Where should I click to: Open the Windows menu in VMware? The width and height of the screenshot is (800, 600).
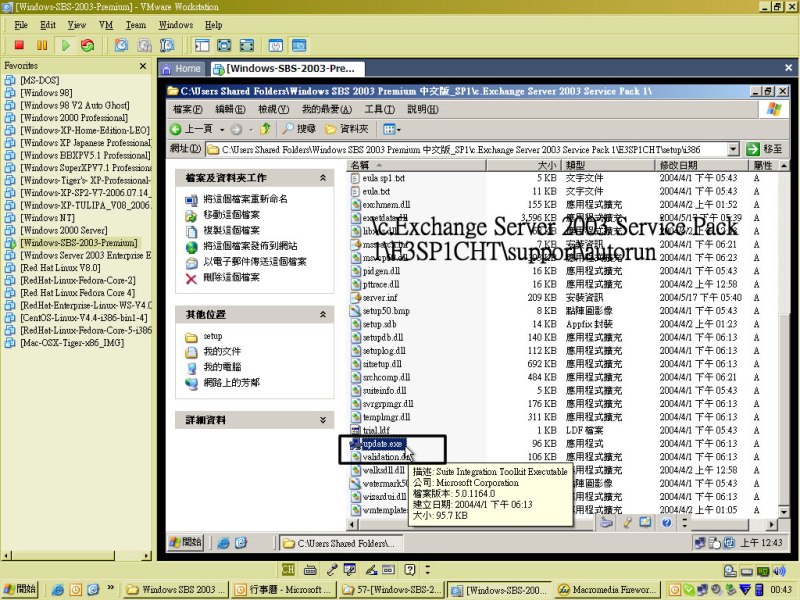pos(176,24)
